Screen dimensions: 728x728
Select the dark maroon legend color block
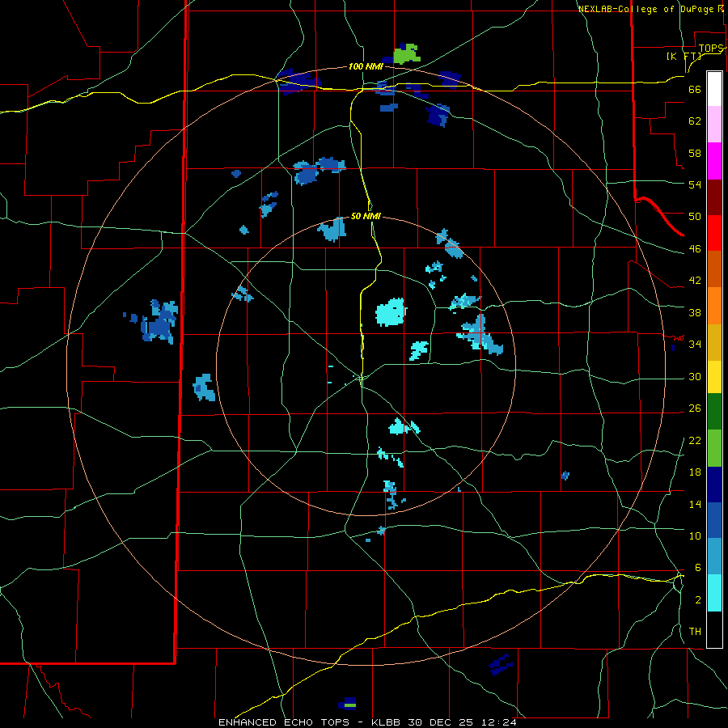(714, 197)
